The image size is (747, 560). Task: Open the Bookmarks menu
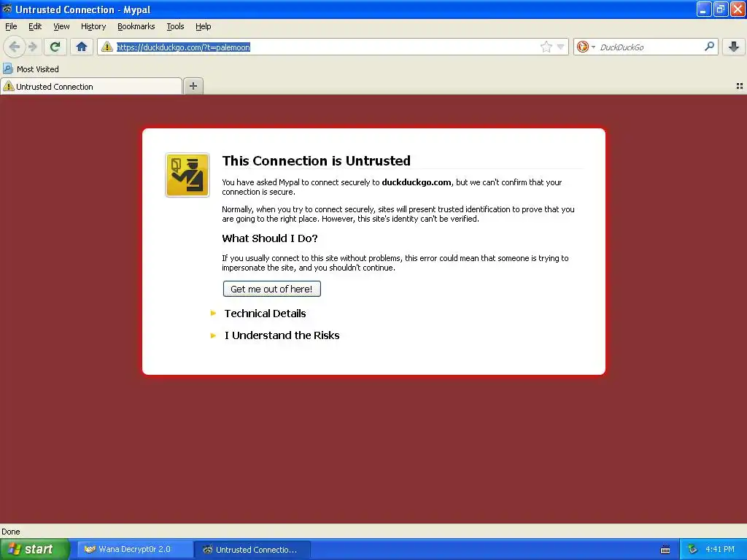[x=136, y=26]
